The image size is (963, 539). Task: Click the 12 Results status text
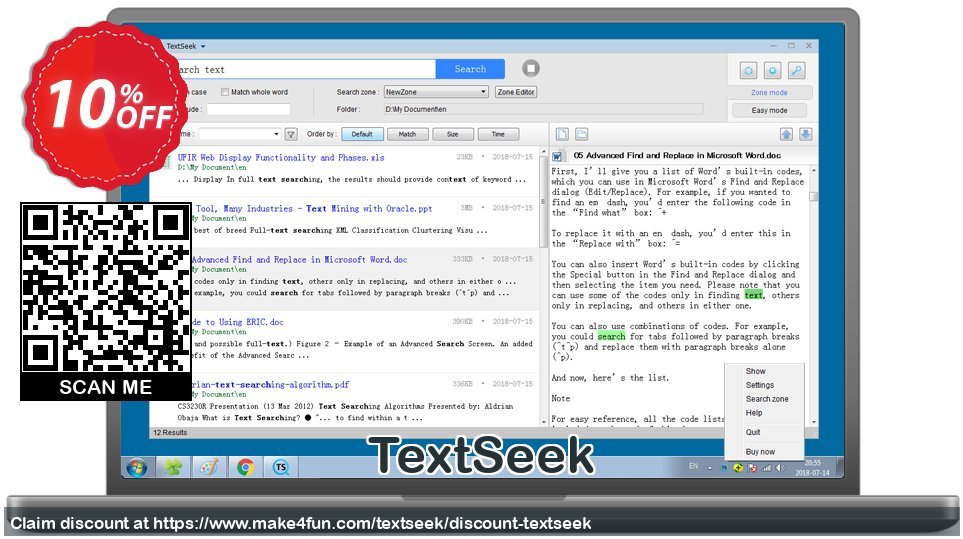pos(170,433)
